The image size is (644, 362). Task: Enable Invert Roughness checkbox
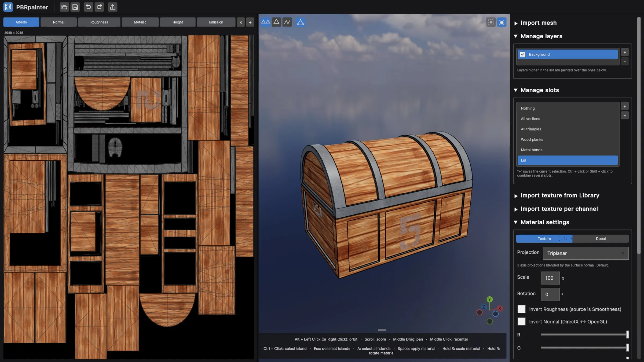pyautogui.click(x=521, y=309)
